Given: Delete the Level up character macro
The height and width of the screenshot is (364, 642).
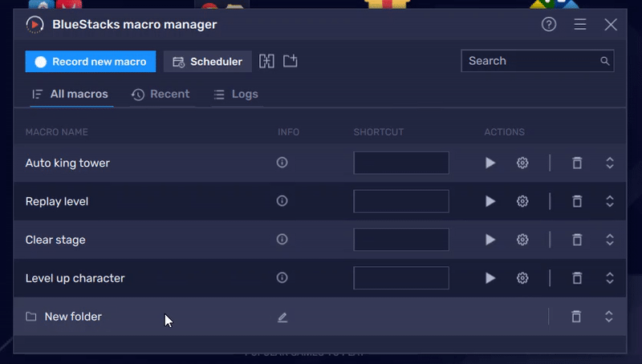Looking at the screenshot, I should [577, 278].
